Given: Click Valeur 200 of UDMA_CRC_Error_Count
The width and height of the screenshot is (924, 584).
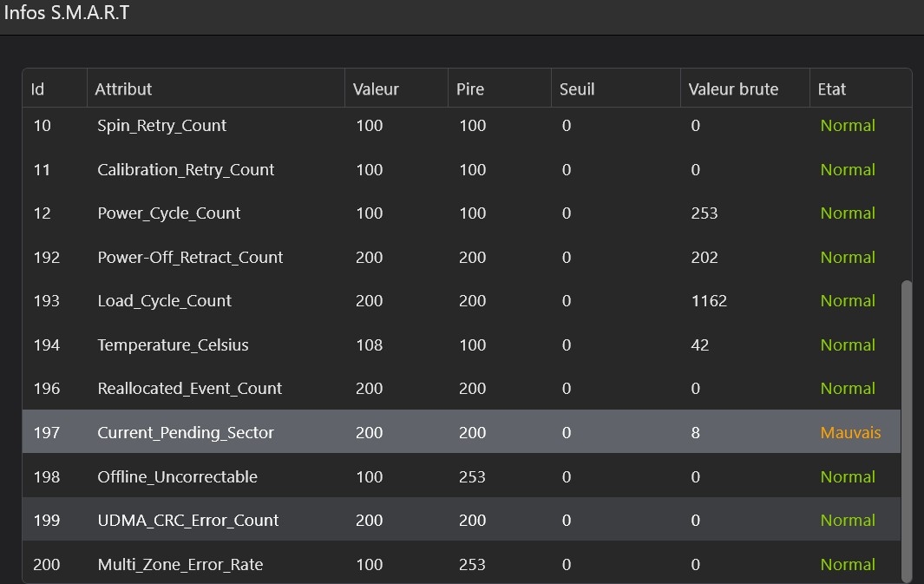Looking at the screenshot, I should [x=370, y=521].
